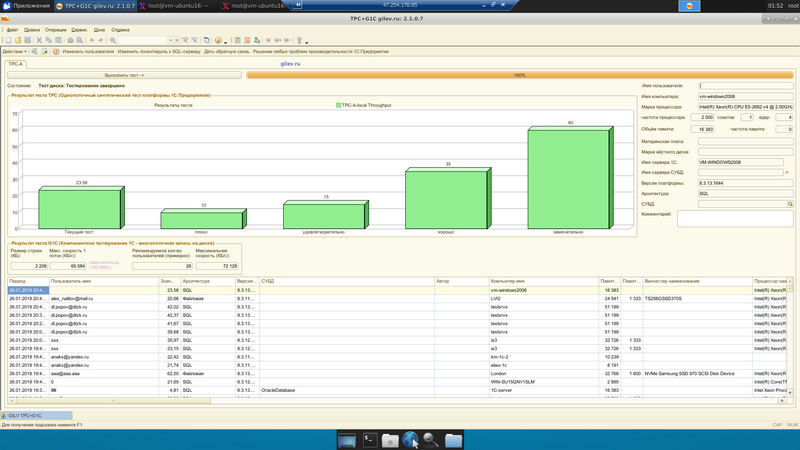Viewport: 800px width, 450px height.
Task: Open the Действия dropdown menu
Action: click(14, 52)
